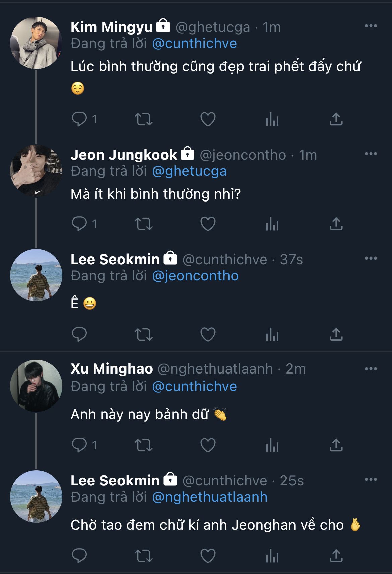Like Xu Minghao's tweet
The height and width of the screenshot is (574, 392).
pyautogui.click(x=208, y=445)
